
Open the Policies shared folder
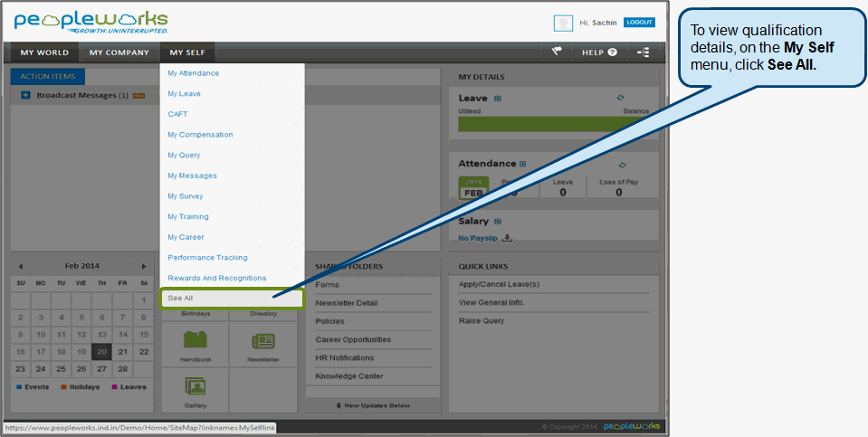[x=329, y=321]
